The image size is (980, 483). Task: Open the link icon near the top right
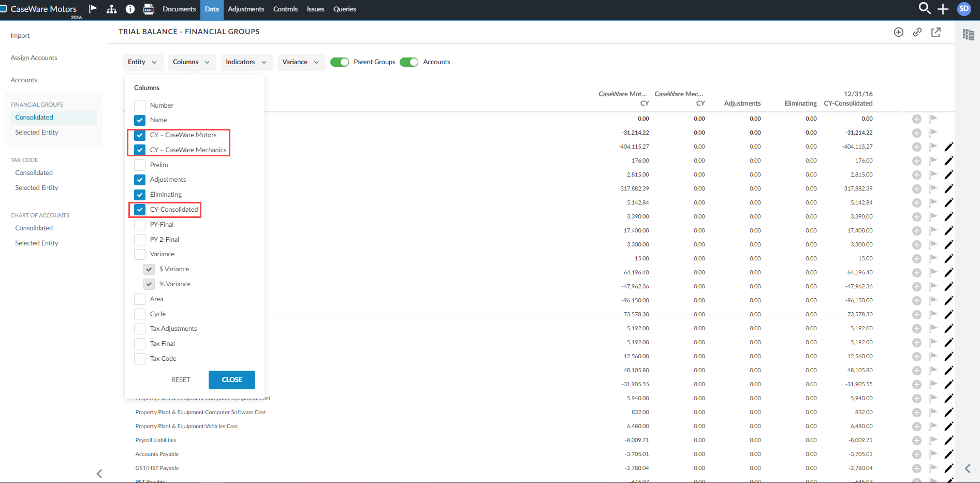point(917,32)
